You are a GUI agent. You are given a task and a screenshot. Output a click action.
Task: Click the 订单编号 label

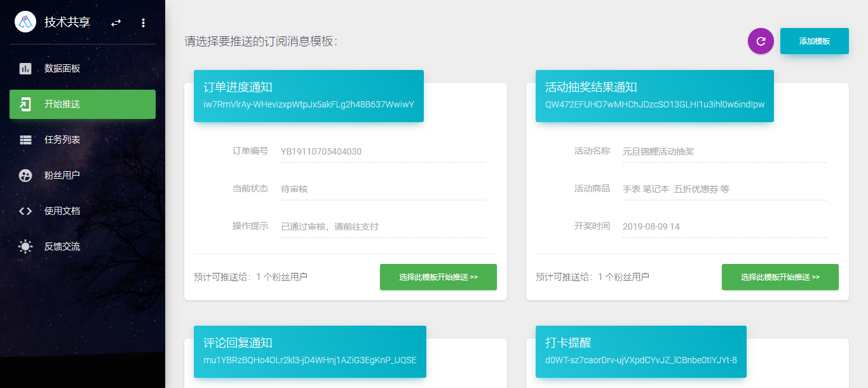pos(250,151)
